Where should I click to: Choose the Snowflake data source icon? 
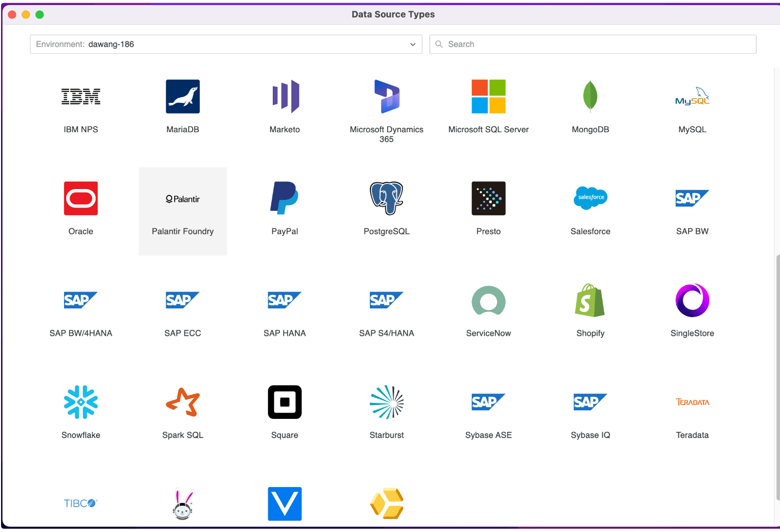pyautogui.click(x=81, y=402)
